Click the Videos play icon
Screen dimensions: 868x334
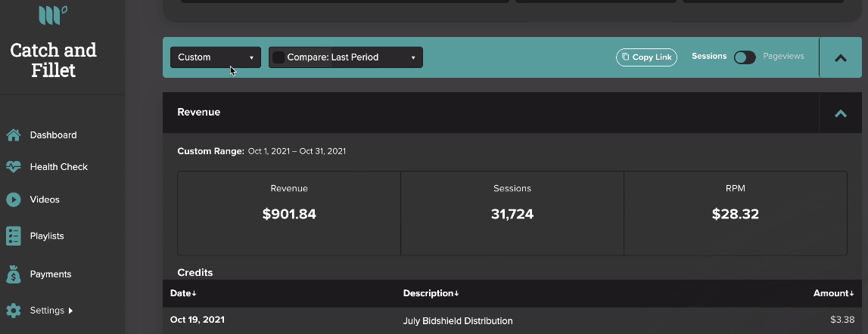click(14, 199)
